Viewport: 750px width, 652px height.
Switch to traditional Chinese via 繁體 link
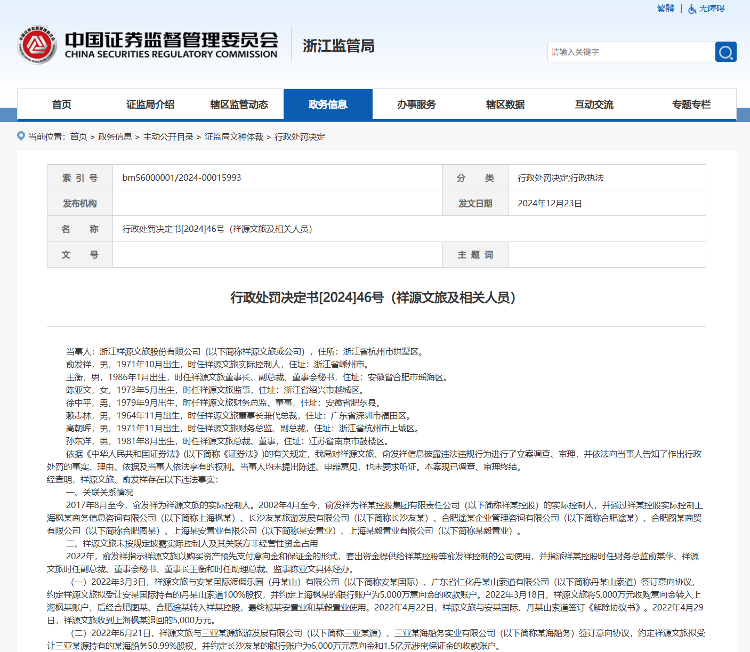point(665,8)
